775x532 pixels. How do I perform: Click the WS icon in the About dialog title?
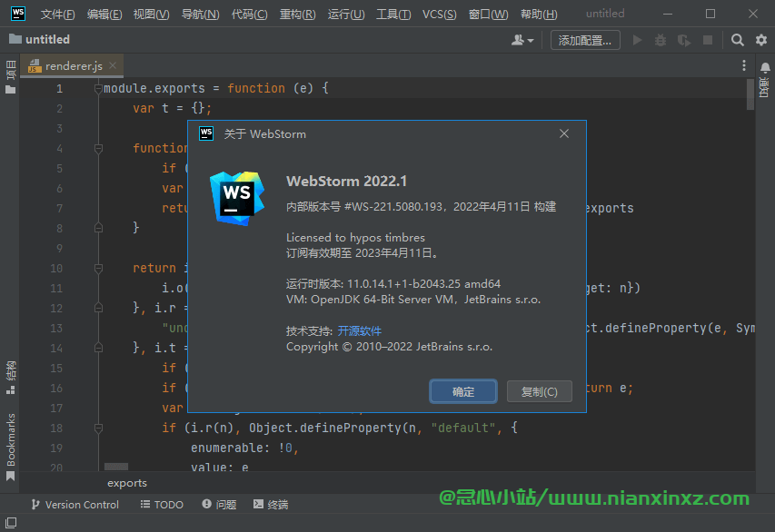(206, 133)
